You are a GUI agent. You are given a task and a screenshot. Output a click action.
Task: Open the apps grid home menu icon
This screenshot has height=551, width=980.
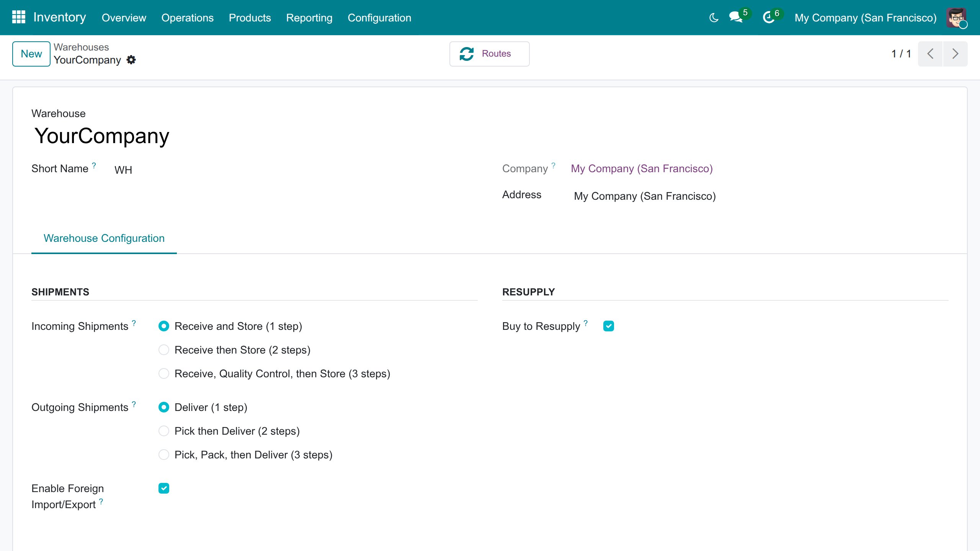point(18,17)
